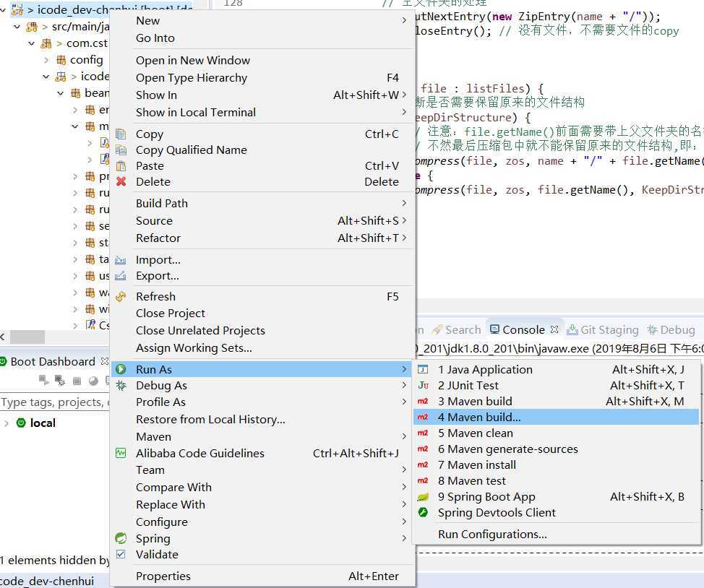Choose Restore from Local History...

pos(262,419)
